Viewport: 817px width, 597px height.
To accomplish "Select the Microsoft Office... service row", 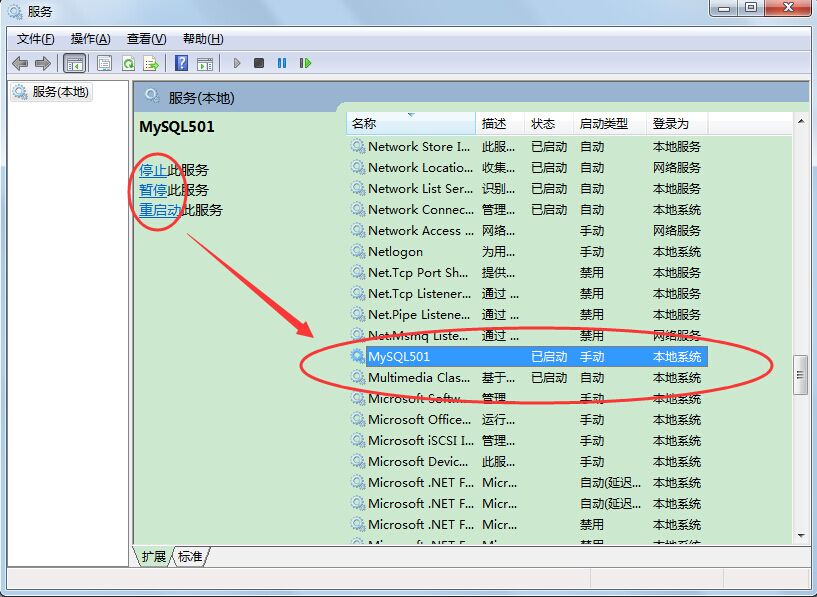I will 529,420.
